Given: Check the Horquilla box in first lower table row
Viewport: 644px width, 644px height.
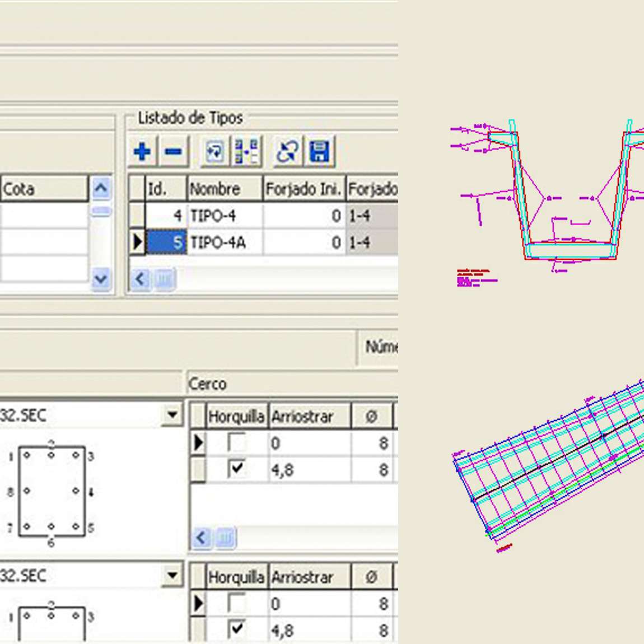Looking at the screenshot, I should [237, 603].
